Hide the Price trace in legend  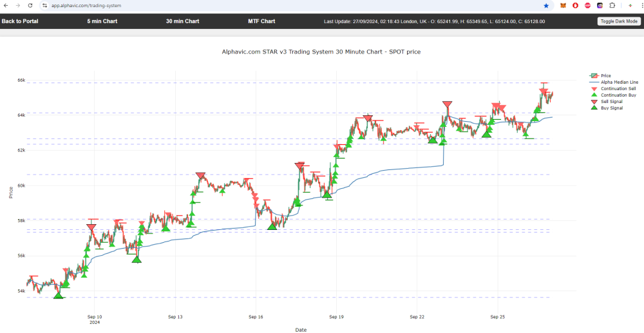pos(605,75)
